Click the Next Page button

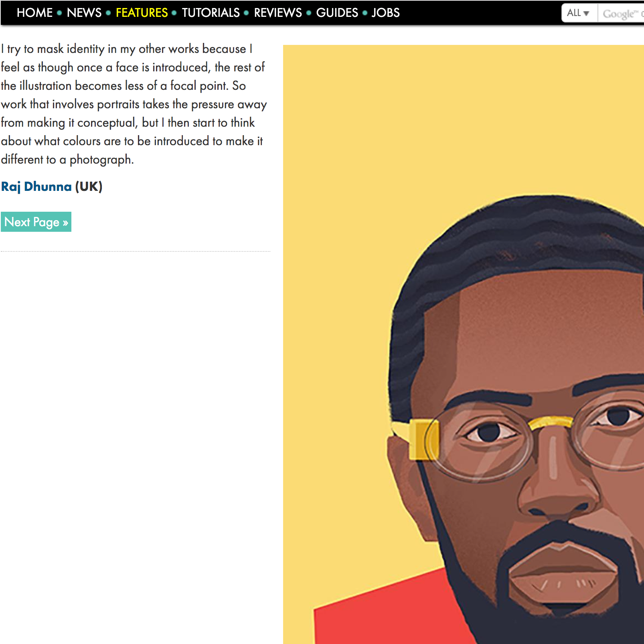(x=36, y=222)
